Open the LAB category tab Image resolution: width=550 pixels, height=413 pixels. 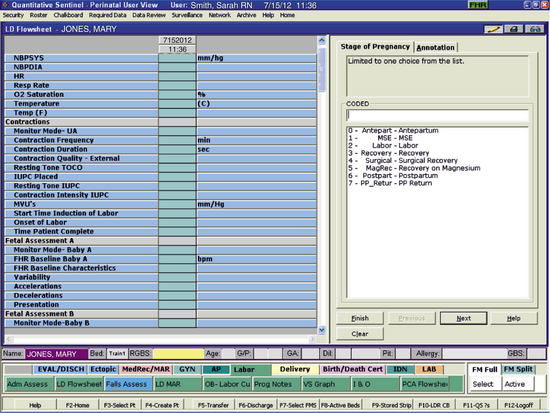429,369
